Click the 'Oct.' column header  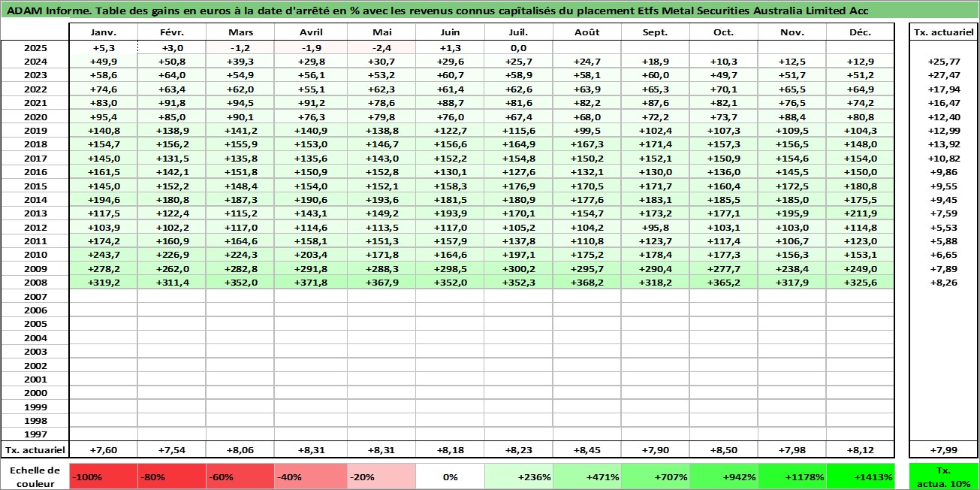pyautogui.click(x=724, y=32)
